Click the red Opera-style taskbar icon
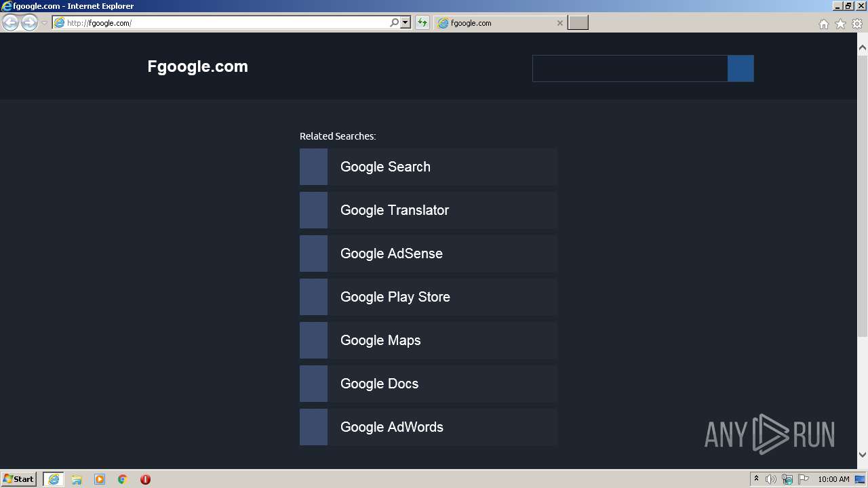Image resolution: width=868 pixels, height=488 pixels. coord(145,479)
